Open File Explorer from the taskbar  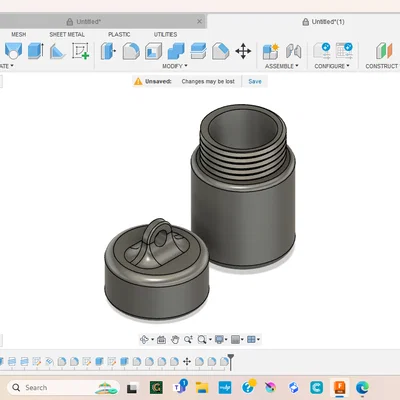tap(202, 388)
